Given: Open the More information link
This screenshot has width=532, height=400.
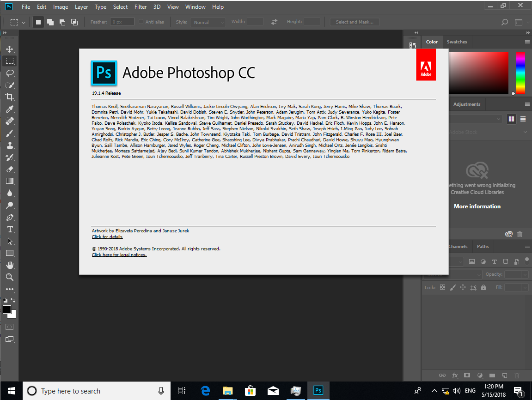Looking at the screenshot, I should click(477, 206).
